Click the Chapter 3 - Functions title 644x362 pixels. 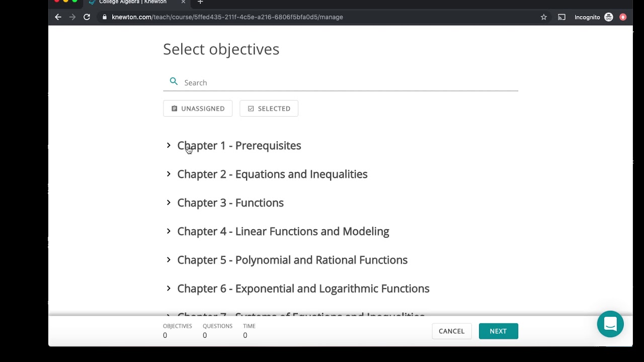pyautogui.click(x=230, y=203)
